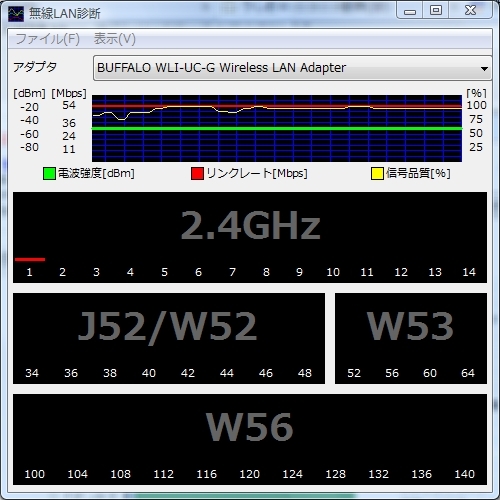Click channel 48 in J52/W52 panel

(x=305, y=373)
